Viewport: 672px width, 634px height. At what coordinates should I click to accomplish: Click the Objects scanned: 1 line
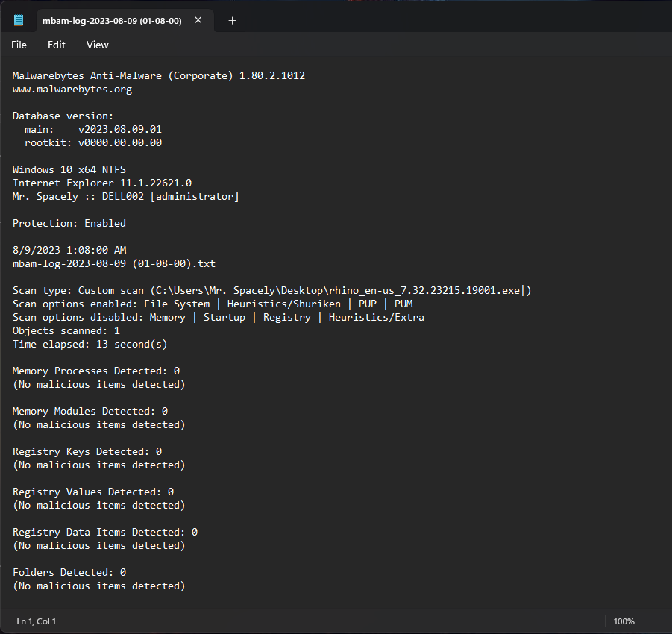[66, 331]
